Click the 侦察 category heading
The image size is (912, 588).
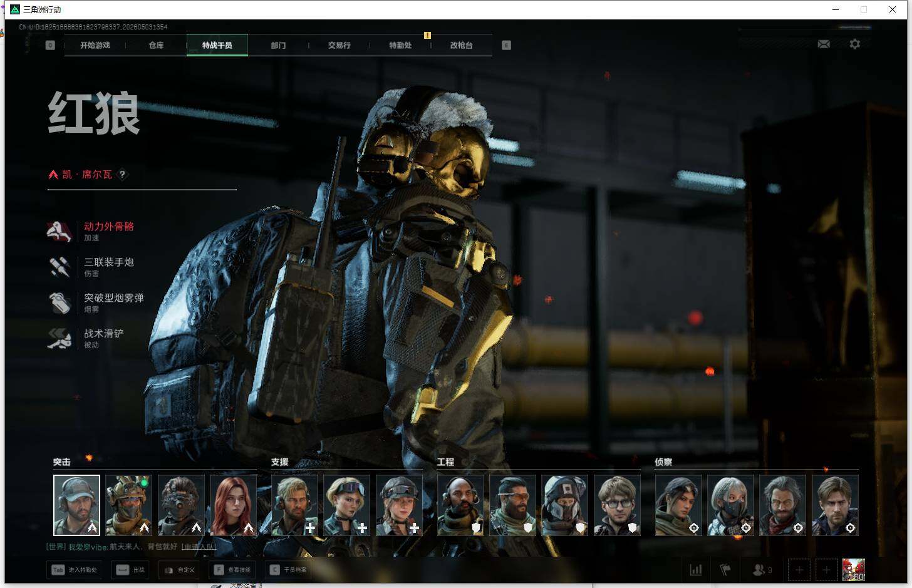click(x=663, y=462)
